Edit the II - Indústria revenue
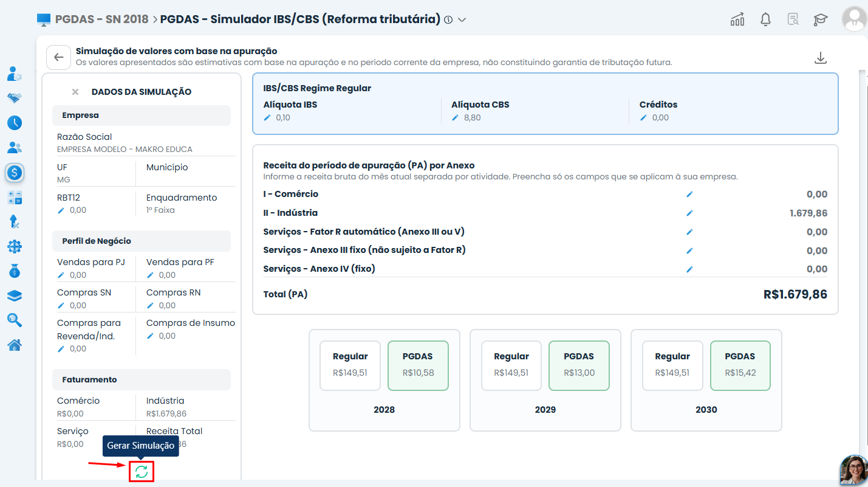Viewport: 868px width, 487px height. click(x=689, y=213)
